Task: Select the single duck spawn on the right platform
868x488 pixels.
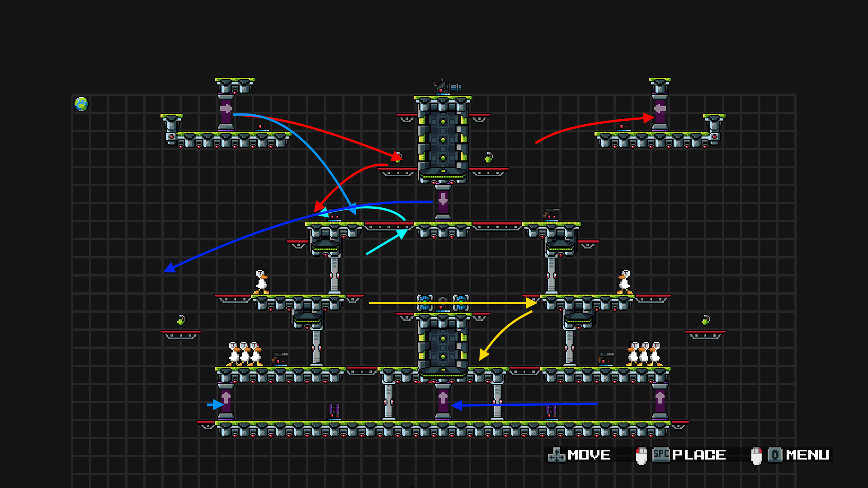Action: [x=624, y=282]
